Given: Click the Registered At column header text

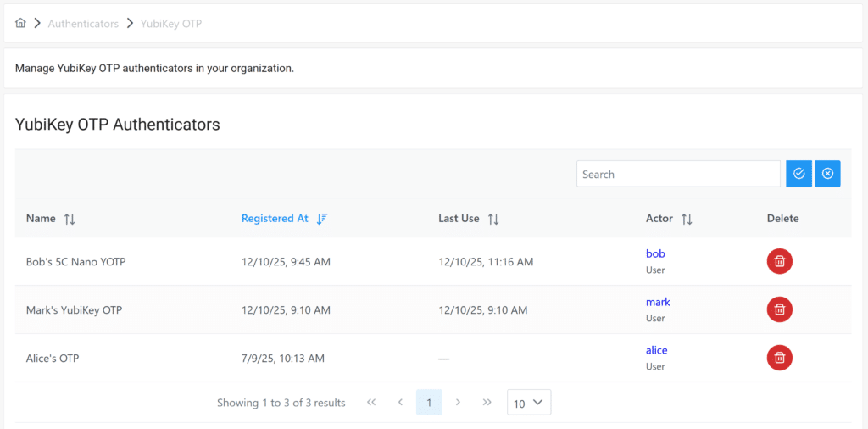Looking at the screenshot, I should pyautogui.click(x=275, y=218).
